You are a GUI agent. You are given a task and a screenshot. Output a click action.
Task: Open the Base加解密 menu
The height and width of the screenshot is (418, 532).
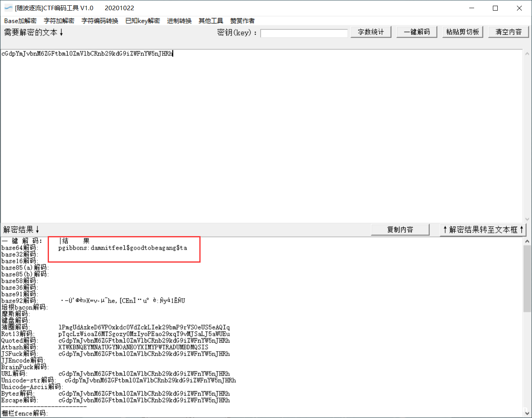click(x=20, y=21)
